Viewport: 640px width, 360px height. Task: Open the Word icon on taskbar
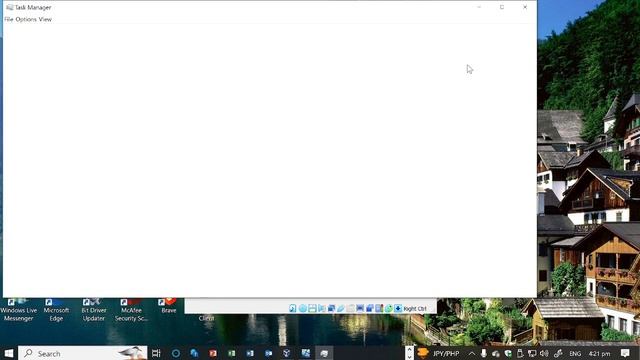[250, 353]
